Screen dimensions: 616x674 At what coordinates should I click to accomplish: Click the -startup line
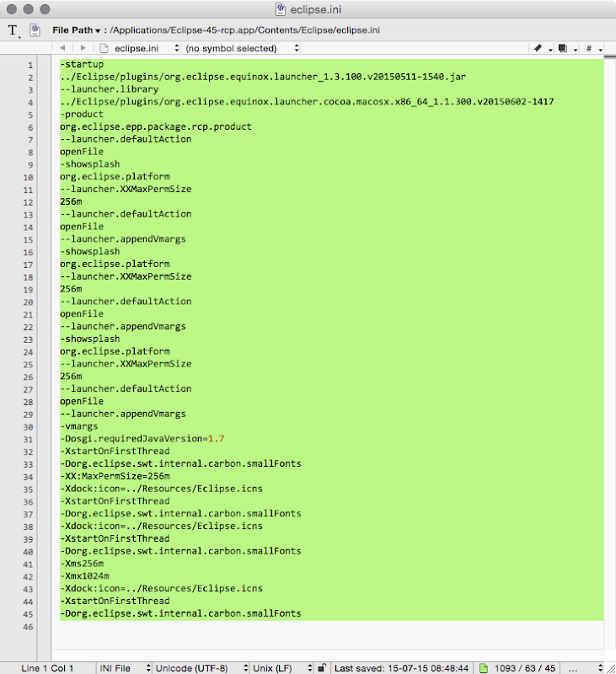[x=82, y=64]
